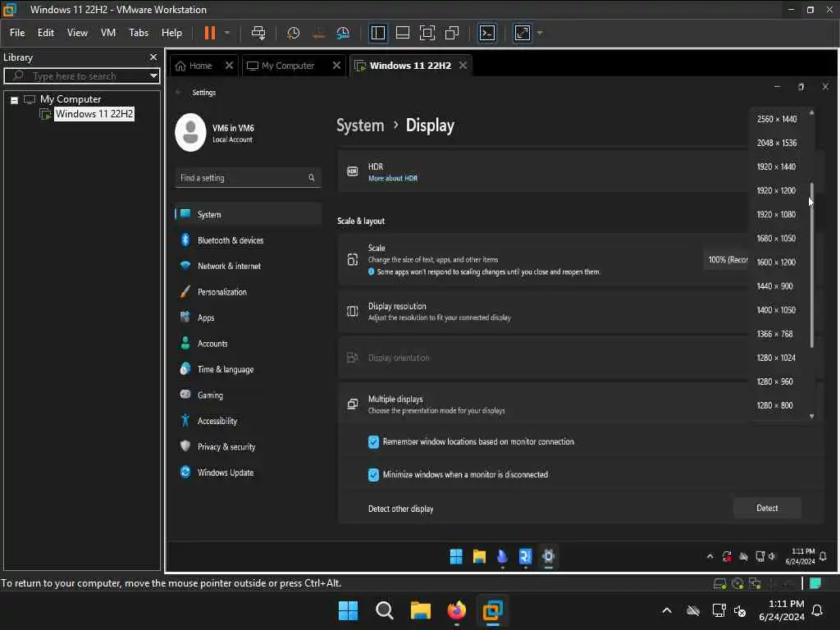Open the Tabs menu
Viewport: 840px width, 630px height.
coord(139,33)
